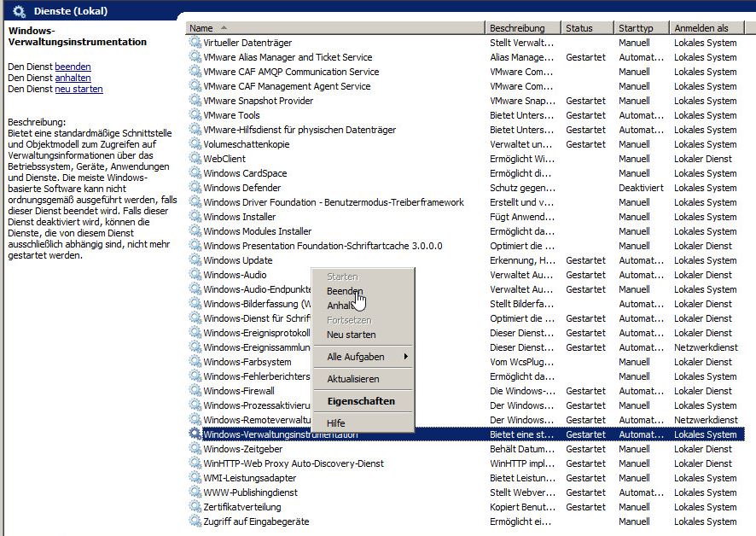
Task: Select the Windows Modules Installer icon
Action: (195, 231)
